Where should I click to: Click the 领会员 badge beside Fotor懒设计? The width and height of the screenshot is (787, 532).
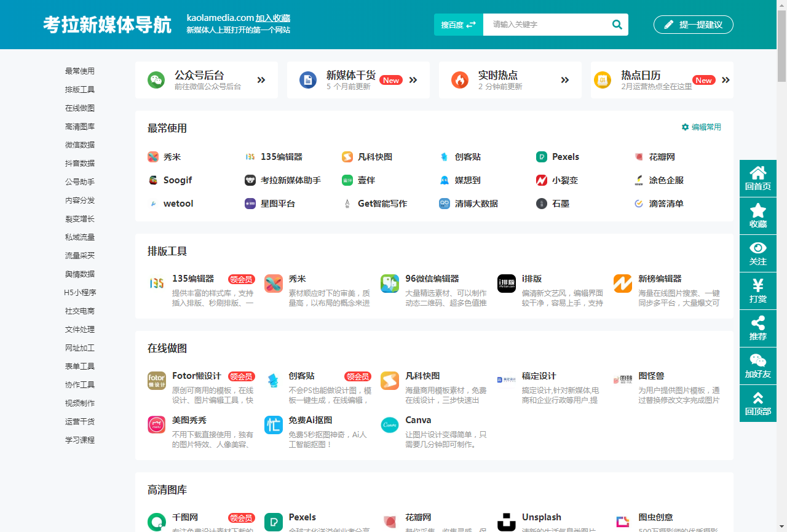point(241,376)
